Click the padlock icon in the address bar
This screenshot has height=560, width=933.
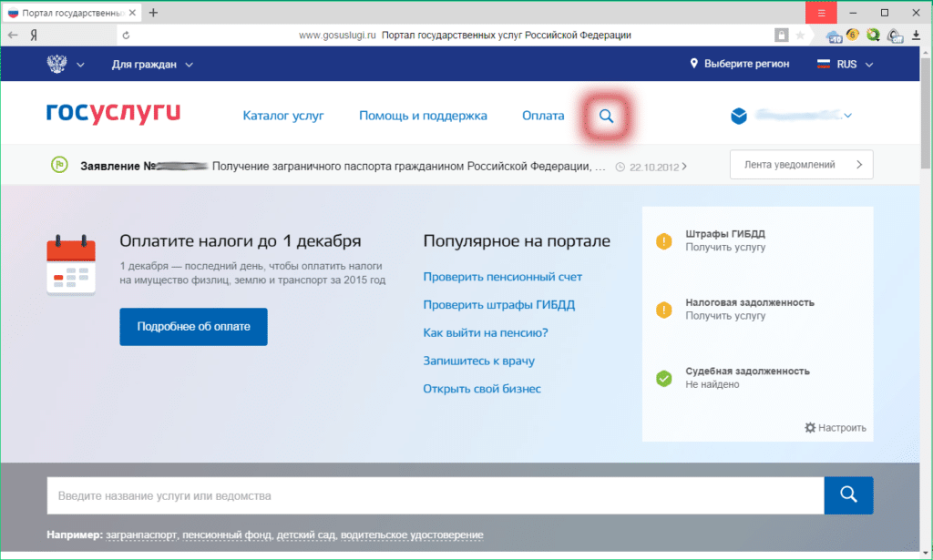[x=781, y=36]
